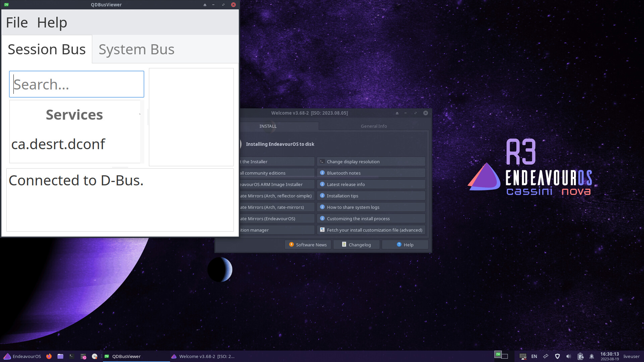Click the community editions button
Viewport: 644px width, 362px height.
coord(277,173)
